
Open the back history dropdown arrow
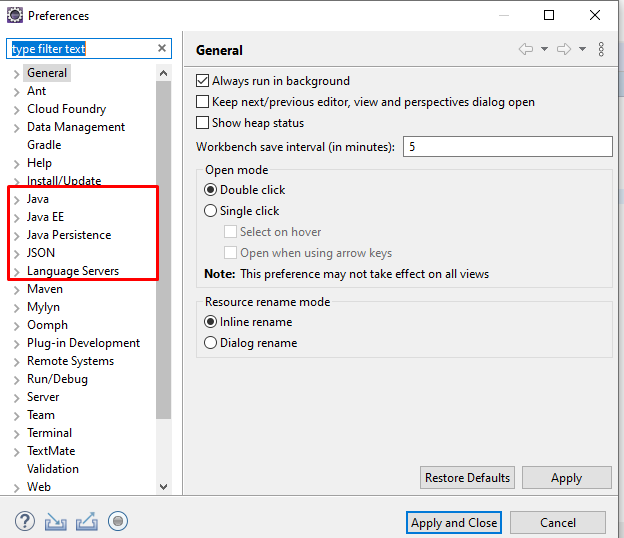pyautogui.click(x=544, y=49)
